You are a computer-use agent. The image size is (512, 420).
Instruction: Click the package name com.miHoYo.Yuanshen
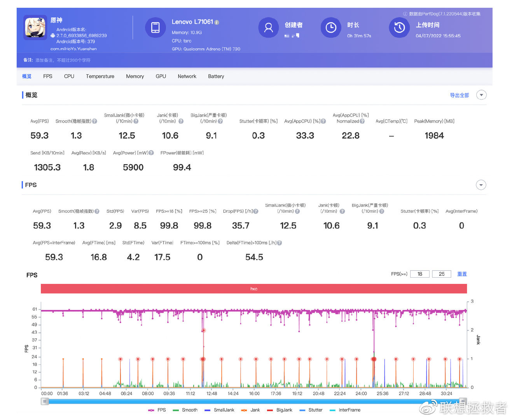click(73, 49)
